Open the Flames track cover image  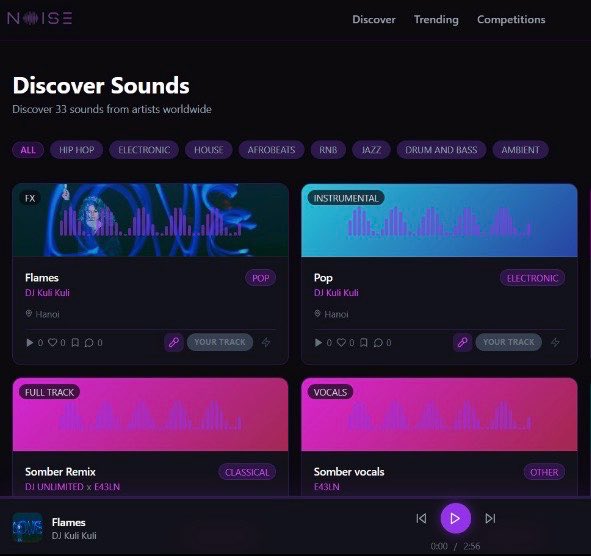tap(150, 220)
